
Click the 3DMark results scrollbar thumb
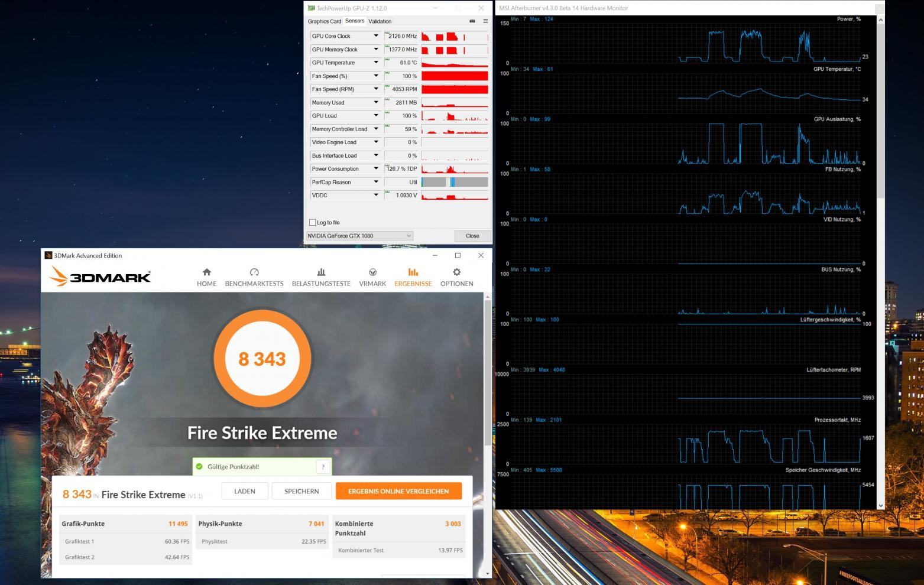tap(488, 372)
